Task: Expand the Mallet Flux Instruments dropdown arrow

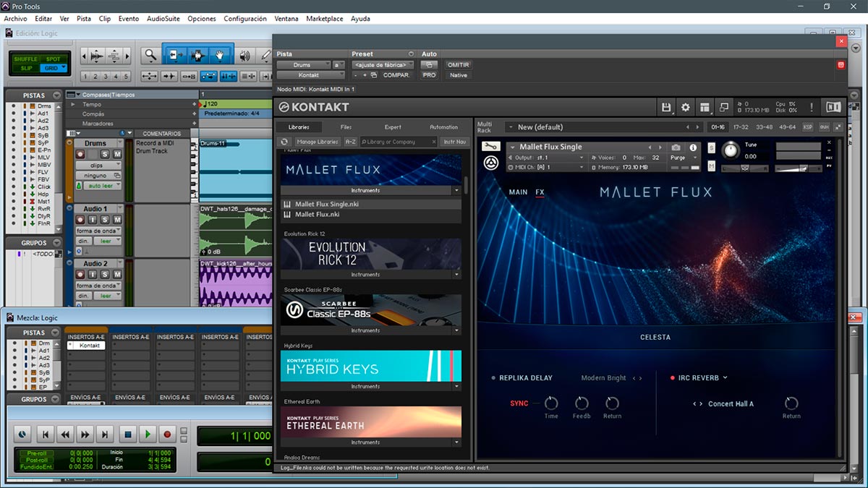Action: click(x=456, y=190)
